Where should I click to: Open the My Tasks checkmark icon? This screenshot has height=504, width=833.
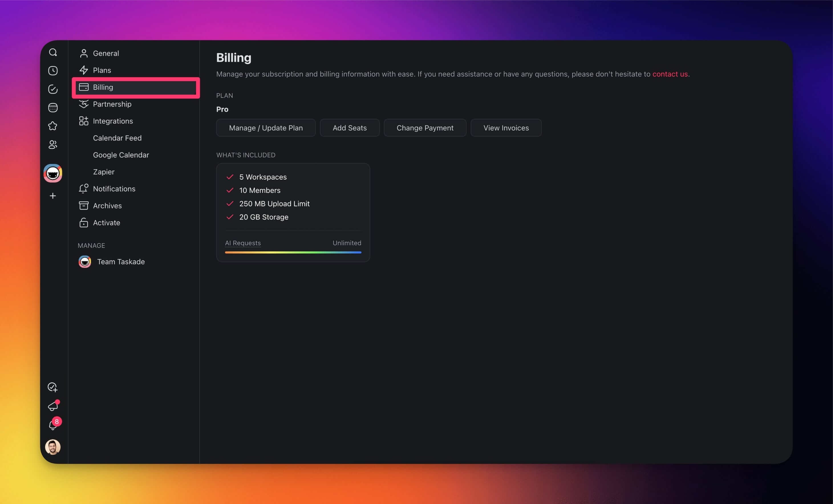tap(53, 89)
